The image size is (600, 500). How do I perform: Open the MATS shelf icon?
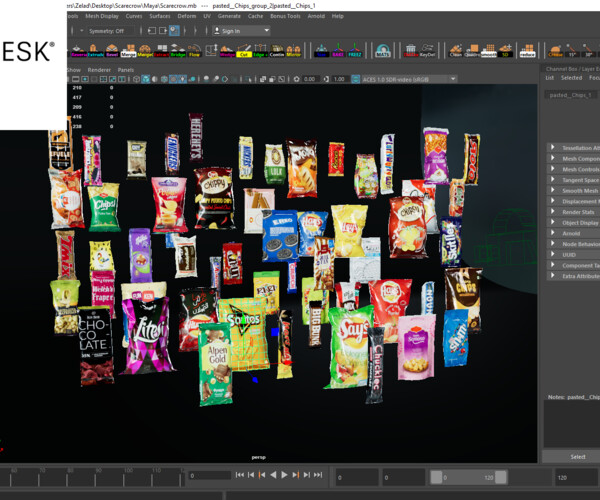[383, 50]
